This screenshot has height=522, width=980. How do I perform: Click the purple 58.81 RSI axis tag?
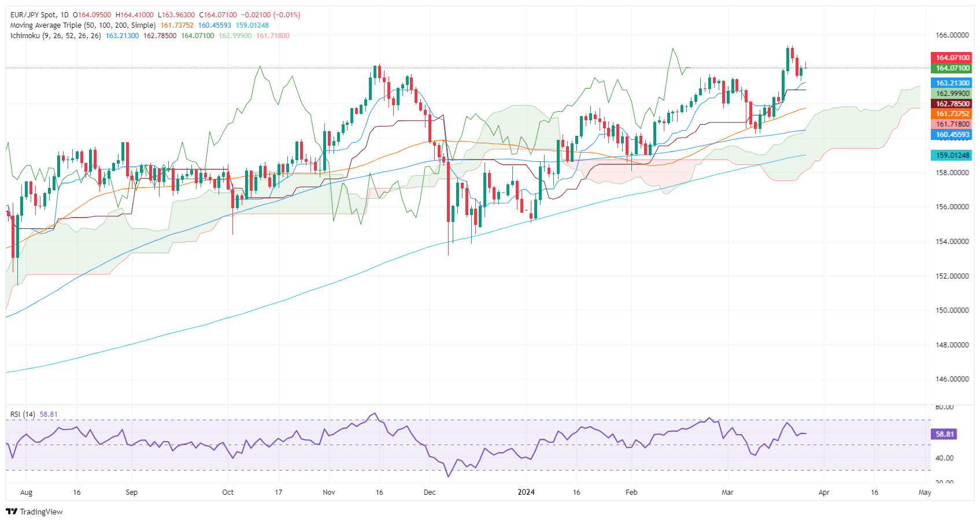[944, 434]
